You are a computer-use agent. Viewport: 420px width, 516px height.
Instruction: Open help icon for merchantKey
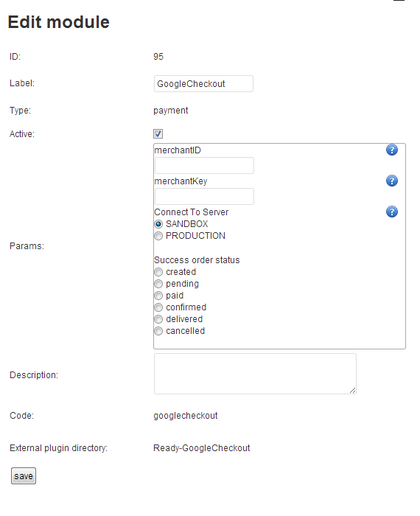pos(392,181)
